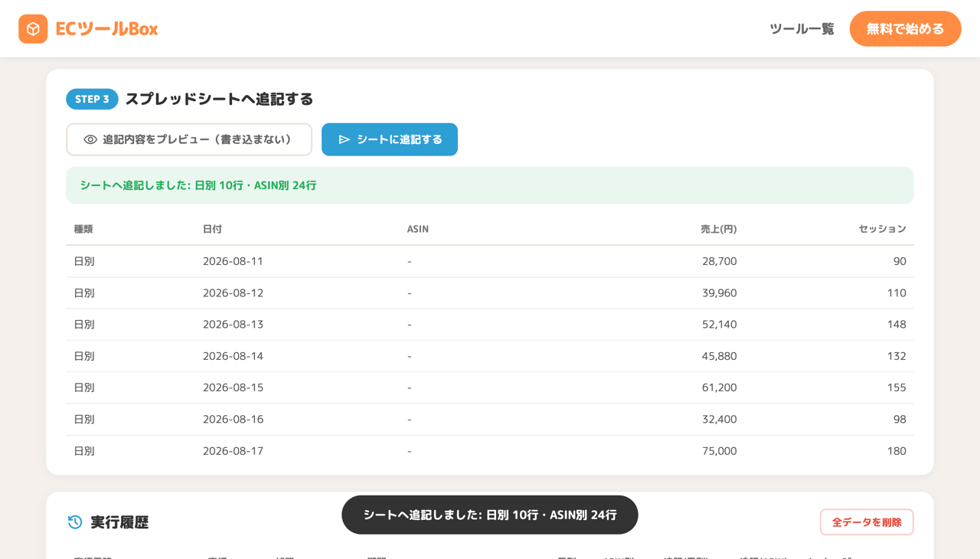Click the 実行履歴 section heading

(119, 522)
